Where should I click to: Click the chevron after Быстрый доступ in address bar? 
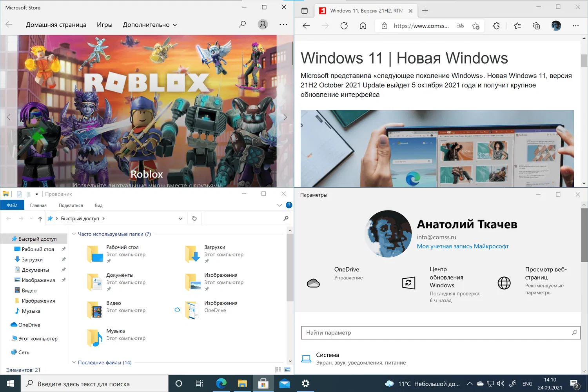coord(103,219)
